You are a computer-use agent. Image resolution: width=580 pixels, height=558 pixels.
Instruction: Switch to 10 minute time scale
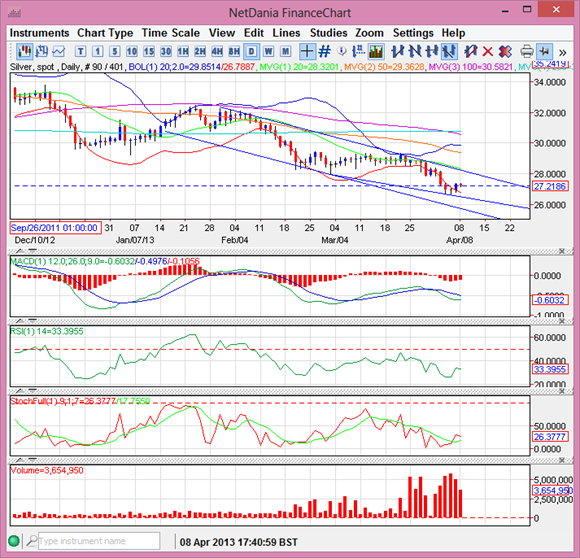pyautogui.click(x=132, y=51)
